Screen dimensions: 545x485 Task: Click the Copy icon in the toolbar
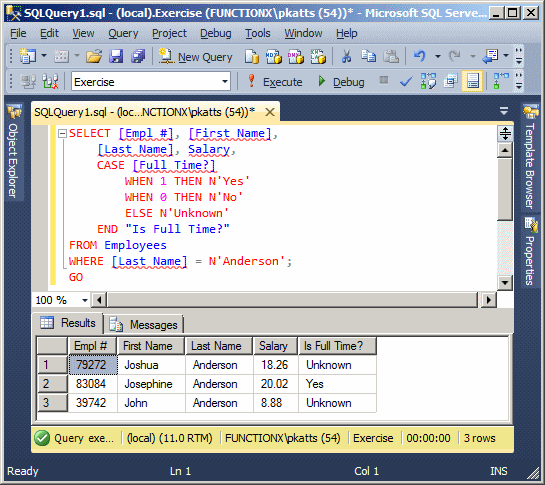(x=368, y=56)
